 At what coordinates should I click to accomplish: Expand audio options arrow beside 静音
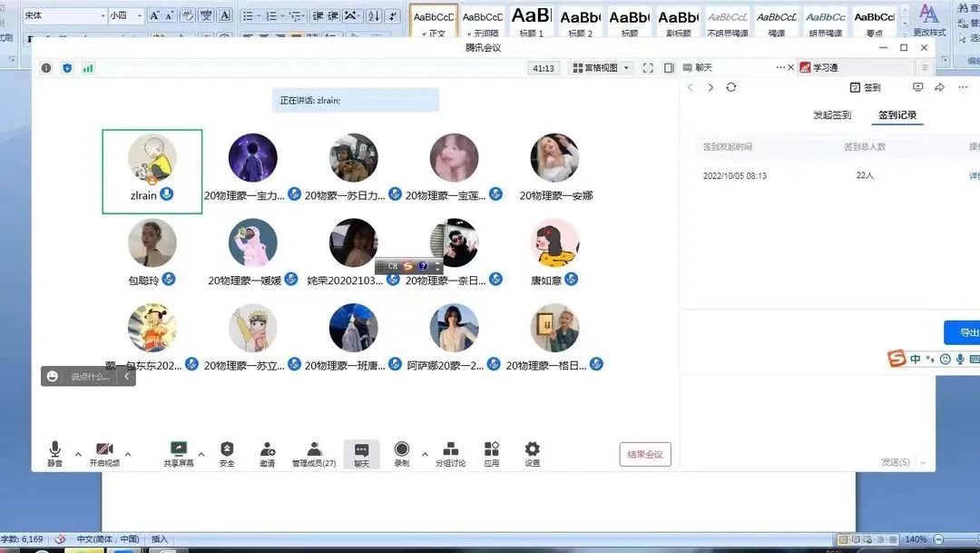tap(78, 453)
